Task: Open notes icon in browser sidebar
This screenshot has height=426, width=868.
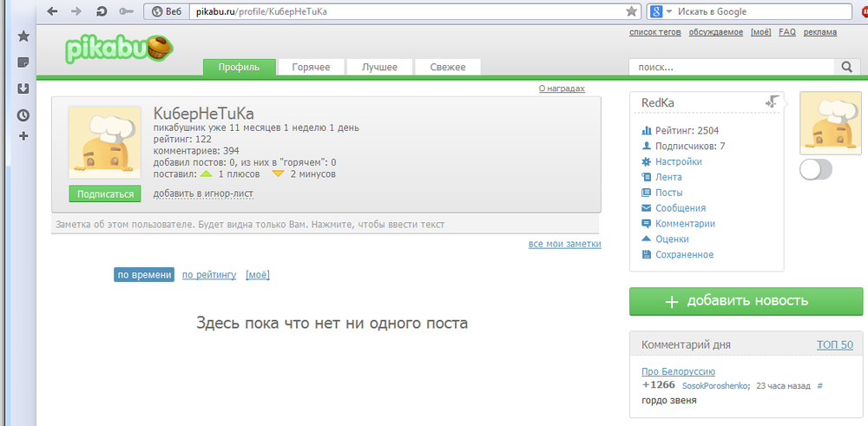Action: pos(23,62)
